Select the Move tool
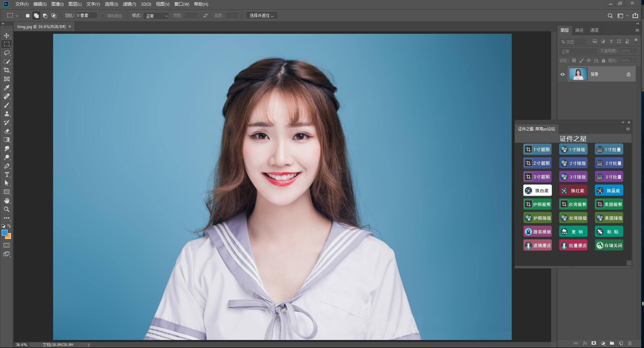Viewport: 644px width, 348px height. click(7, 35)
